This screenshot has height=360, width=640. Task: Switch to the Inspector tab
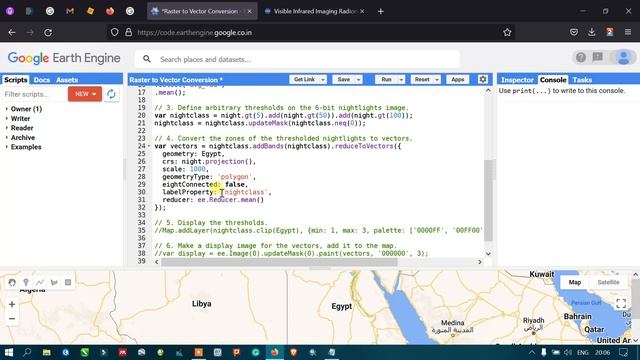pos(517,80)
